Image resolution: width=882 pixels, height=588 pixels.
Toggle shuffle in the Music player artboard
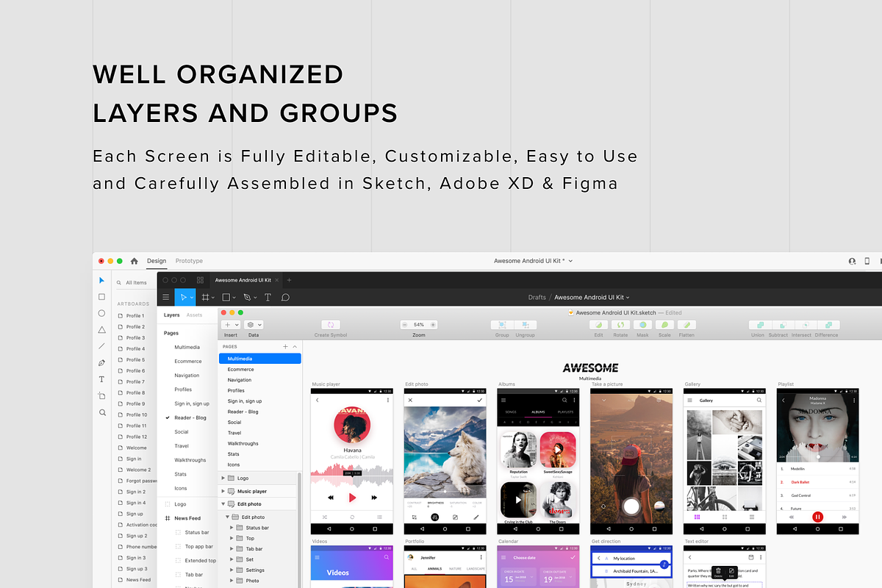point(325,517)
